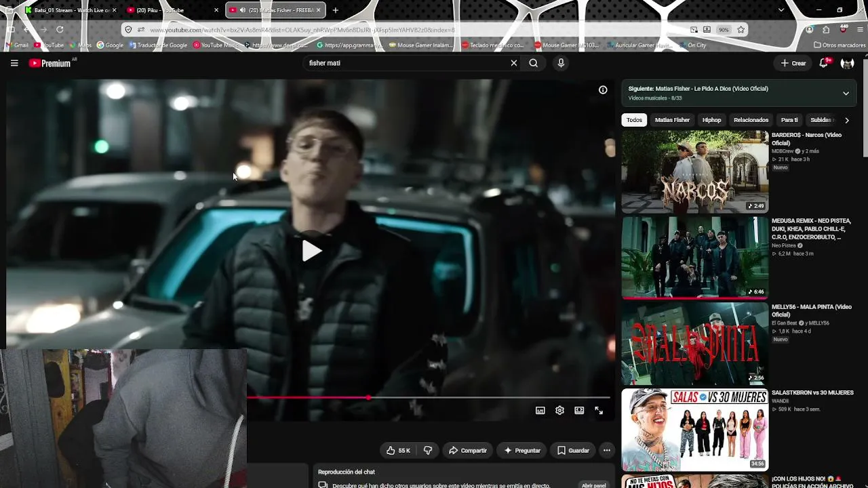Select the Para ti filter chip
This screenshot has height=488, width=868.
[789, 120]
